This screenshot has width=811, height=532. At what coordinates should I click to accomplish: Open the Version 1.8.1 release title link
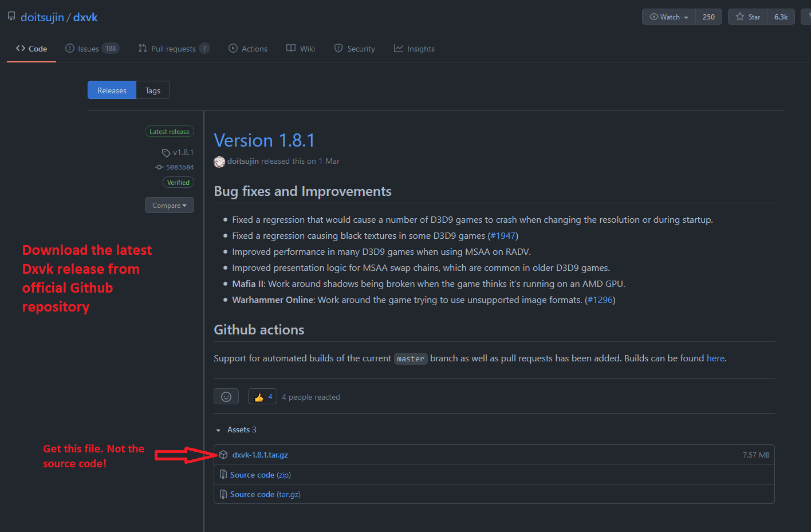click(x=264, y=140)
